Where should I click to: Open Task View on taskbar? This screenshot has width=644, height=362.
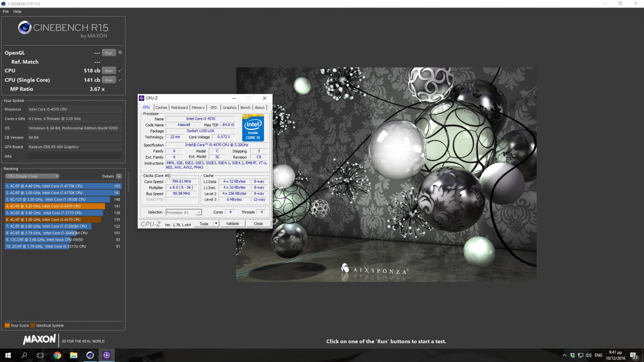pos(40,355)
